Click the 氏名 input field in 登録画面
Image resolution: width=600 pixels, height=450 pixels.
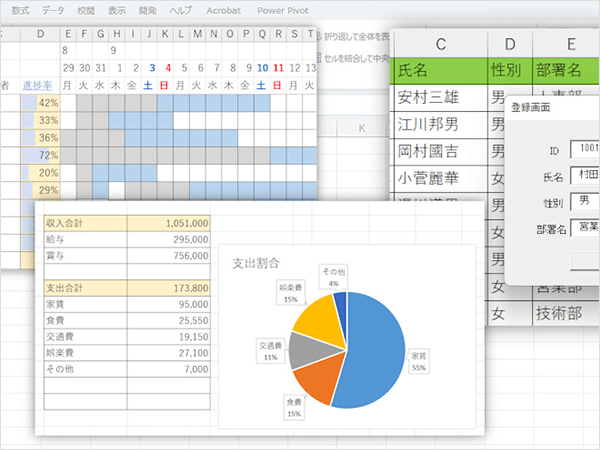pyautogui.click(x=585, y=175)
